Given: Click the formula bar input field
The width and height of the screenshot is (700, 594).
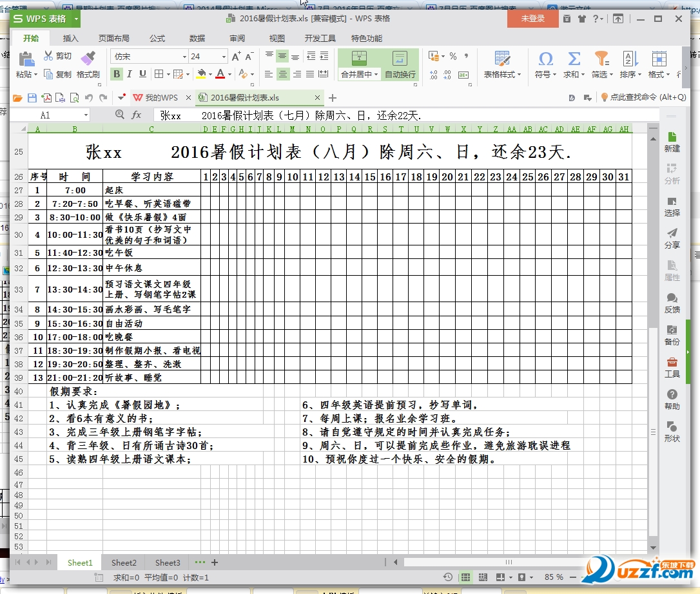Looking at the screenshot, I should click(406, 115).
